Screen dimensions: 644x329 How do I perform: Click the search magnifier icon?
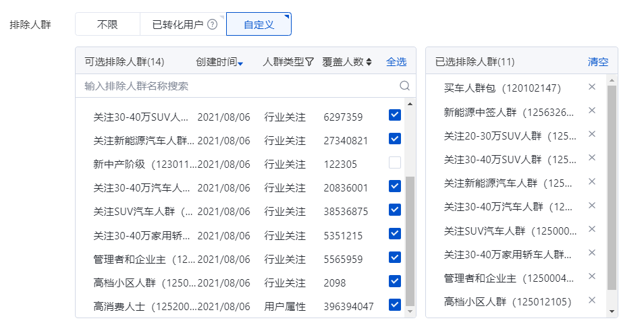coord(404,86)
